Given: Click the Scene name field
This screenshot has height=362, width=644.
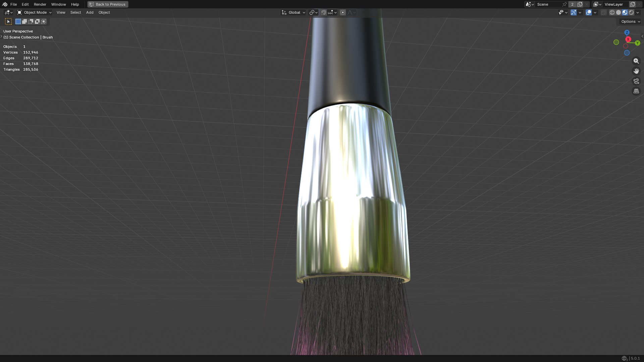Looking at the screenshot, I should pyautogui.click(x=548, y=4).
